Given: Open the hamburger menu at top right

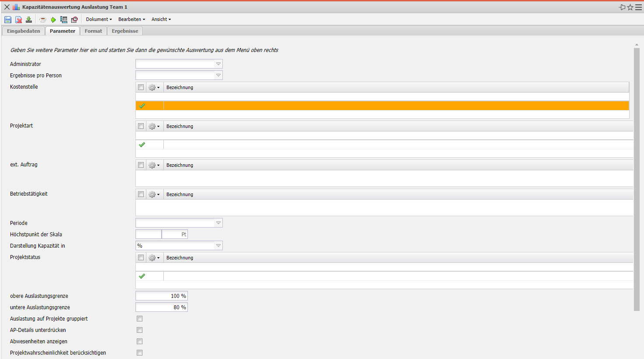Looking at the screenshot, I should (x=639, y=7).
